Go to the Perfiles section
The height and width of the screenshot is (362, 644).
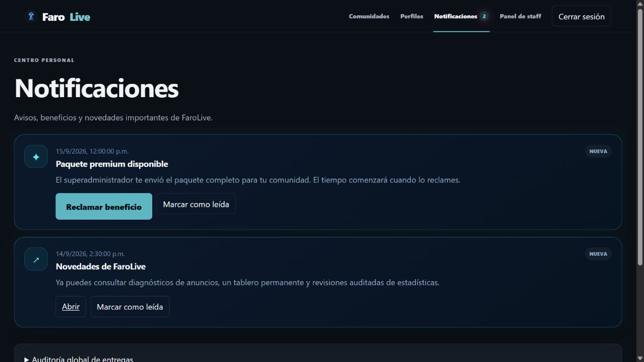[x=412, y=16]
